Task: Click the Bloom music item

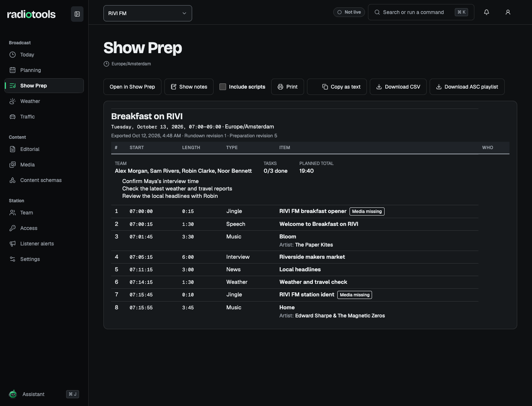Action: 288,237
